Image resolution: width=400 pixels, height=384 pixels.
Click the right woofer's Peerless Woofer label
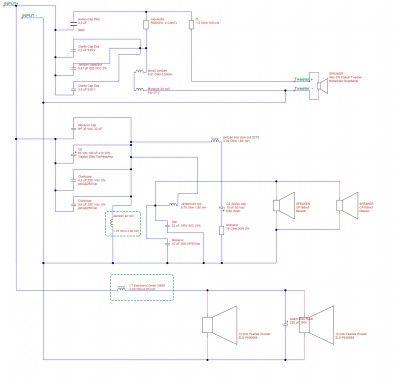351,336
